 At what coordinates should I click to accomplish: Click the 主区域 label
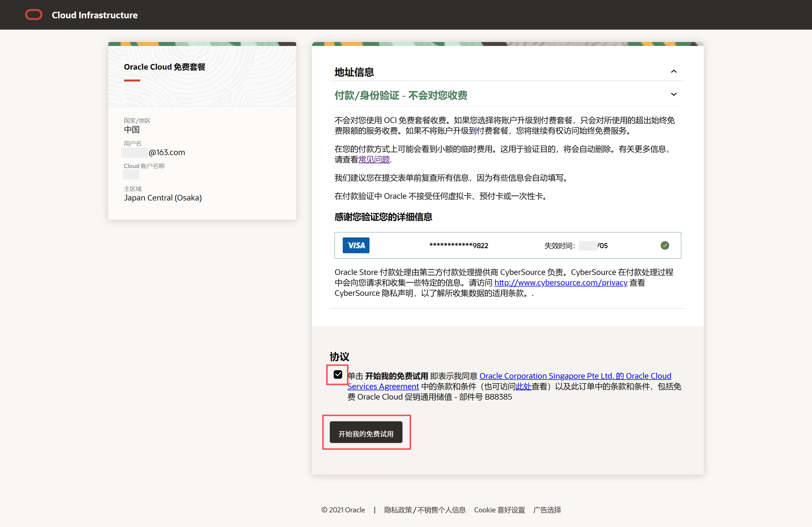click(132, 188)
